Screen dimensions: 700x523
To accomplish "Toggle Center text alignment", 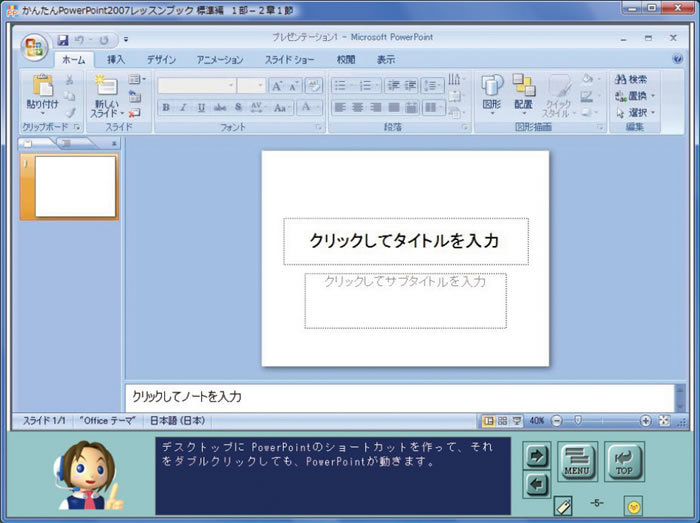I will [358, 107].
